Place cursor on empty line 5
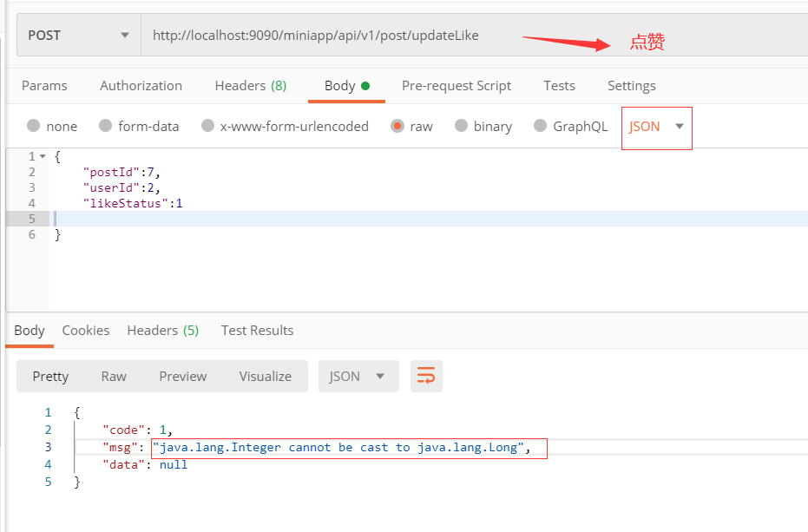This screenshot has height=532, width=808. click(x=428, y=219)
